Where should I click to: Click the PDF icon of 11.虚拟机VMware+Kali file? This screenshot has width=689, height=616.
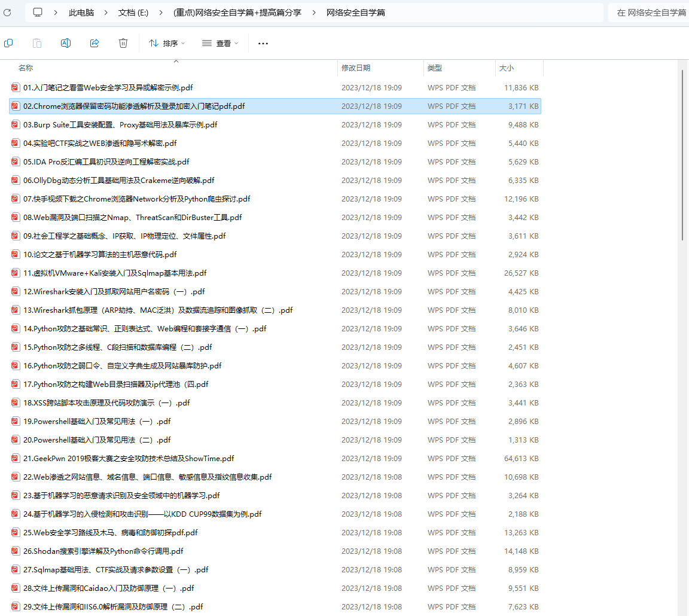(x=16, y=273)
